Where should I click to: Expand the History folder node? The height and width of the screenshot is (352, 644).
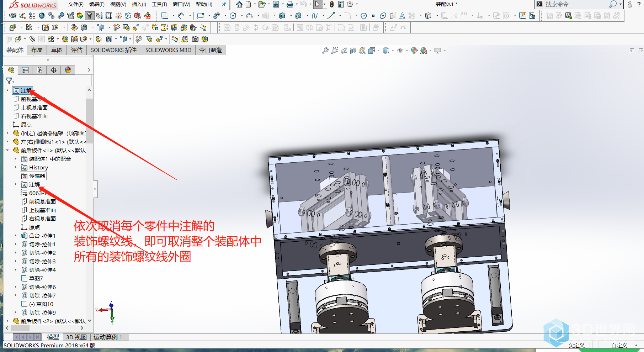click(x=16, y=167)
